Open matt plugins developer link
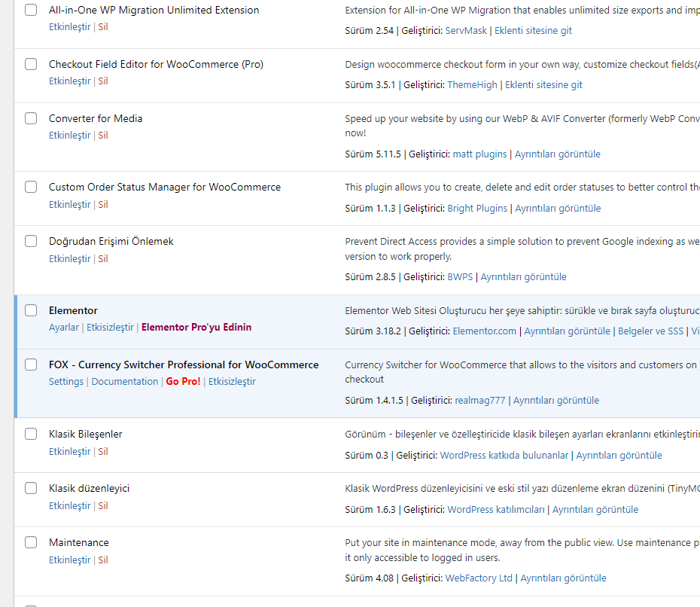Viewport: 700px width, 607px height. coord(480,154)
